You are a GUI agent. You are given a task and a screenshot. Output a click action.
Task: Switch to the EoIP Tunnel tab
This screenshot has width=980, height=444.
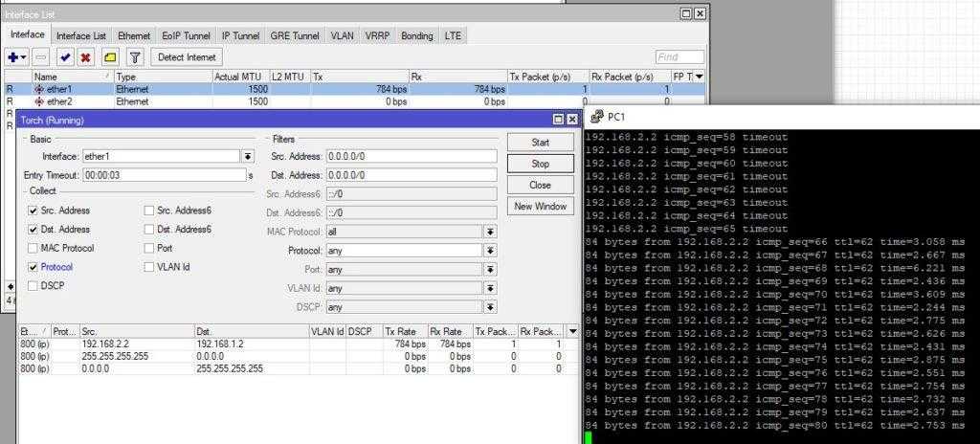click(186, 35)
